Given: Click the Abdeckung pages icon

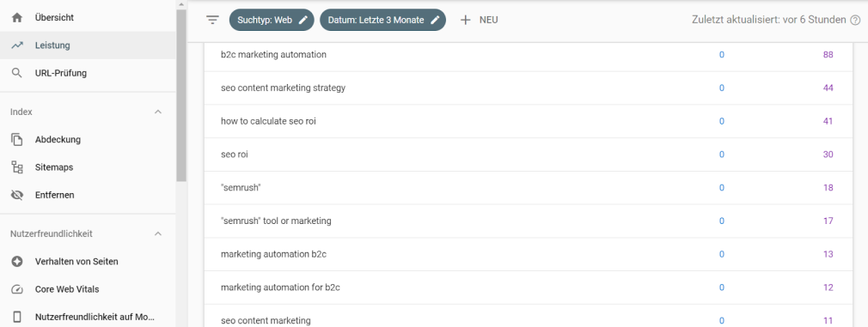Looking at the screenshot, I should 17,139.
